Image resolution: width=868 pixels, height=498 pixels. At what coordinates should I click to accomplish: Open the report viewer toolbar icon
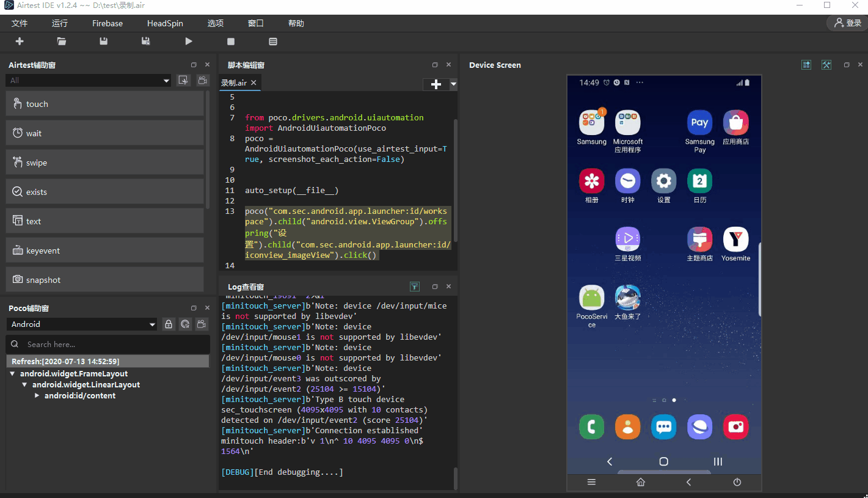tap(273, 42)
